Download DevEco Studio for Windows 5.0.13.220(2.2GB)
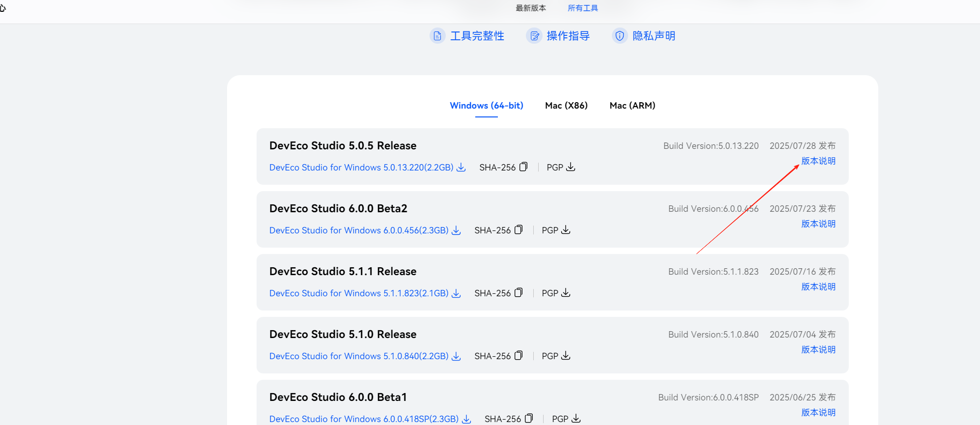Image resolution: width=980 pixels, height=425 pixels. [361, 168]
